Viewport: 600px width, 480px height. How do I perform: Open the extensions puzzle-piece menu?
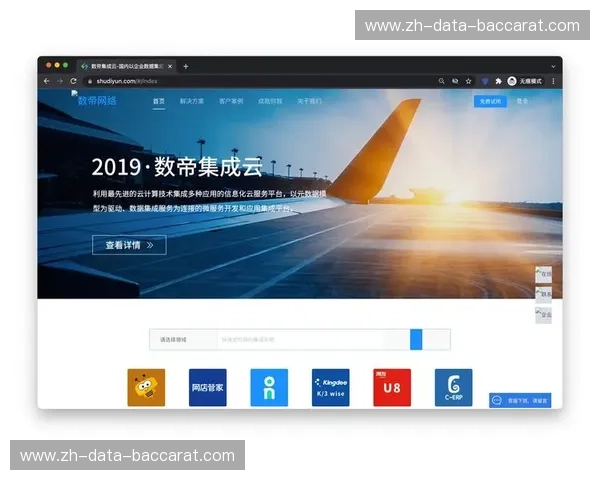click(498, 81)
